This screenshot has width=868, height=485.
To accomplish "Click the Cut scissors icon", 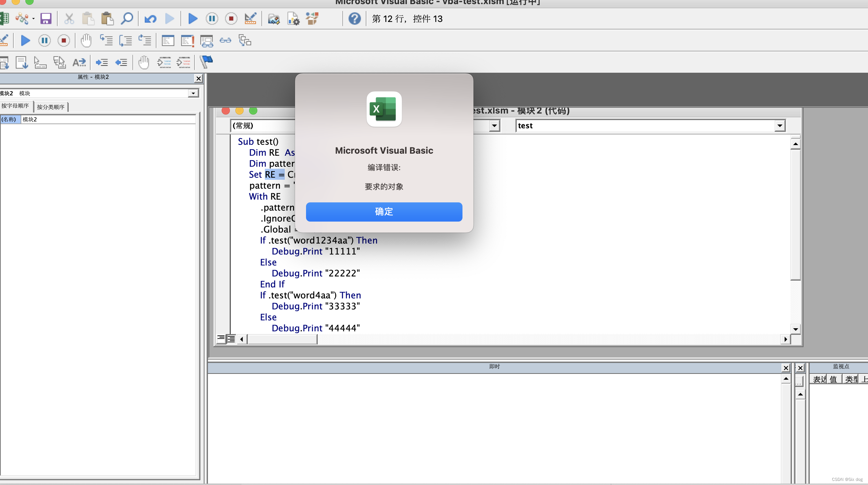I will (69, 19).
